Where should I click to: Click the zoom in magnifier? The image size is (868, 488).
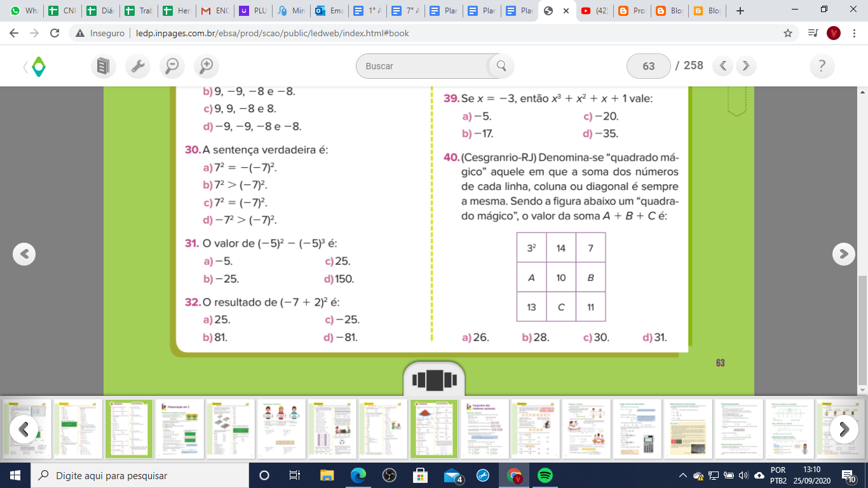(206, 66)
